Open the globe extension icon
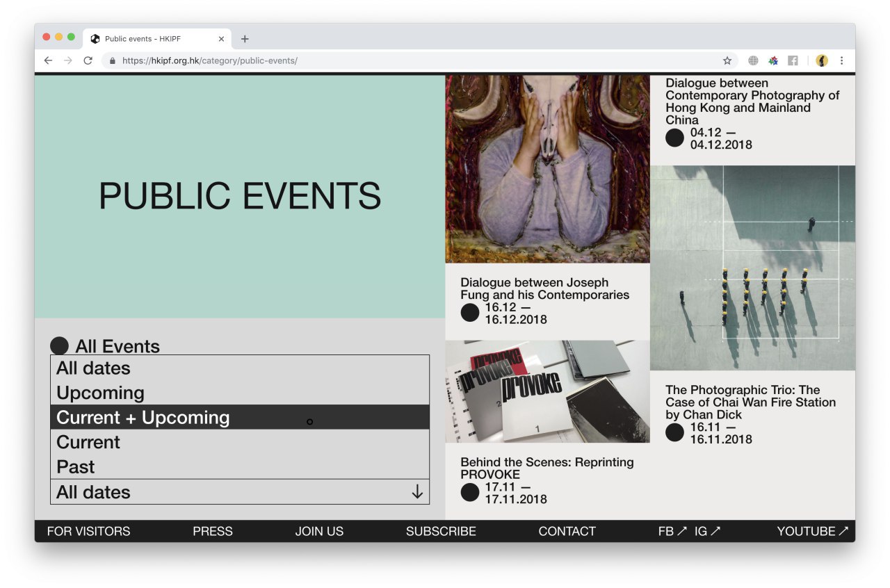This screenshot has height=588, width=890. click(753, 60)
